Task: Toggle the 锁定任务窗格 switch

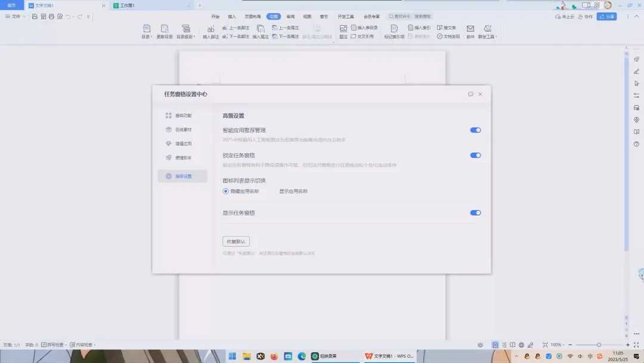Action: click(x=475, y=155)
